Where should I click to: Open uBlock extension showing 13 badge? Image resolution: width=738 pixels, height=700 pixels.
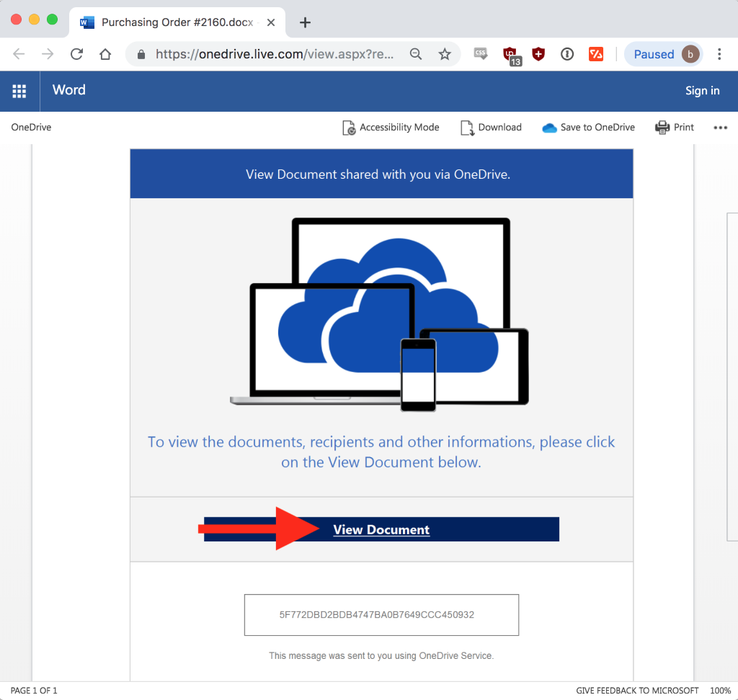coord(511,55)
